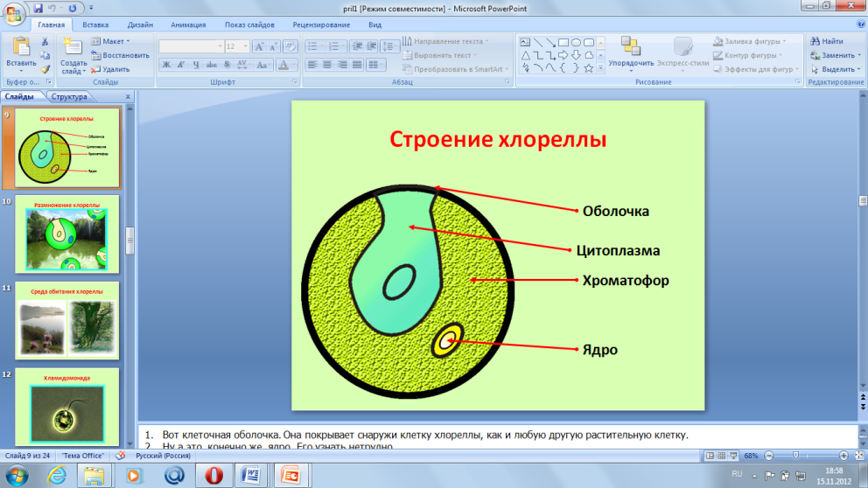The width and height of the screenshot is (868, 488).
Task: Select the oval shape in shapes gallery
Action: click(x=577, y=42)
